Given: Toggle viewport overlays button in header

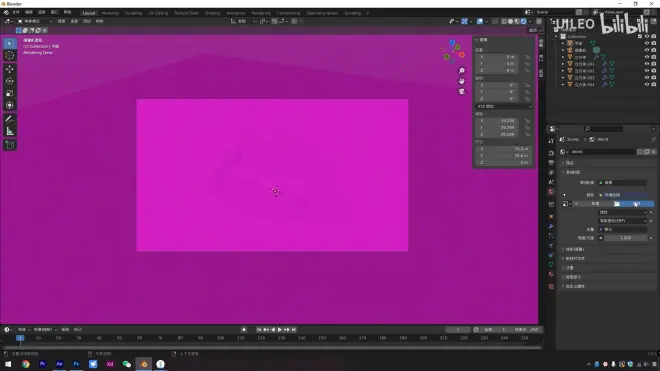Looking at the screenshot, I should click(480, 21).
